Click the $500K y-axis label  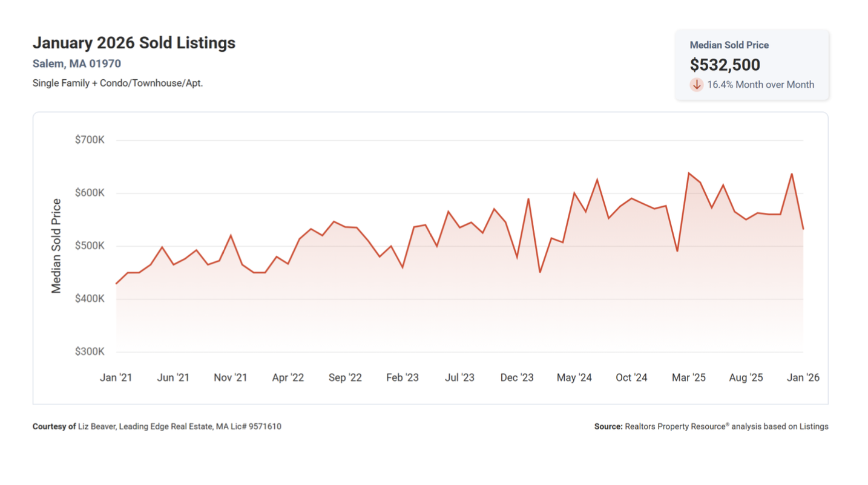pyautogui.click(x=90, y=246)
